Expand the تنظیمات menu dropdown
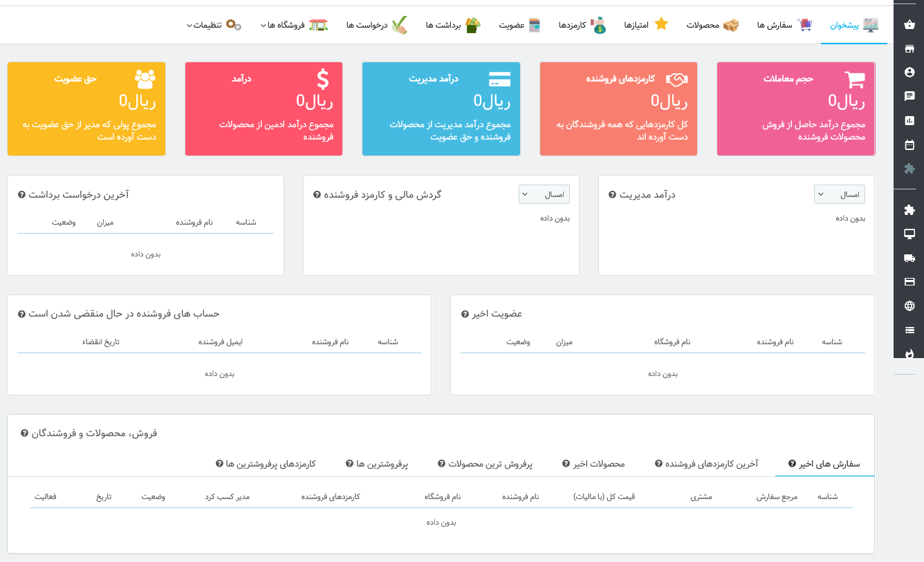This screenshot has height=562, width=924. click(x=214, y=25)
